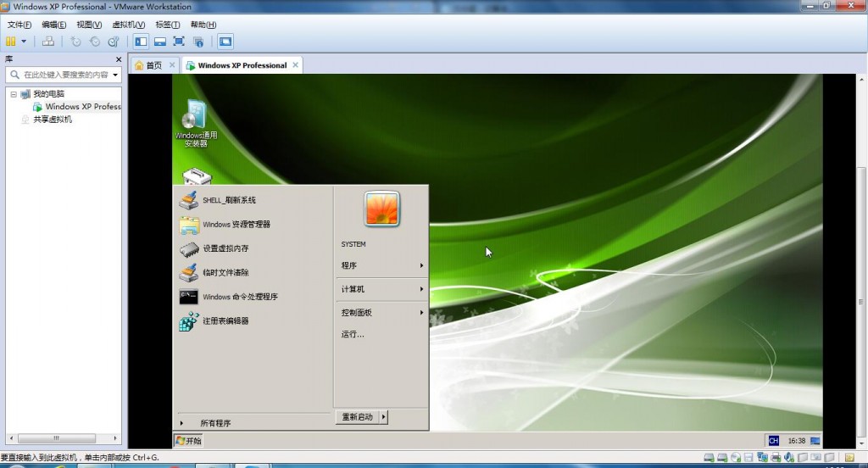Open the 虚拟机(V) menu

tap(129, 25)
